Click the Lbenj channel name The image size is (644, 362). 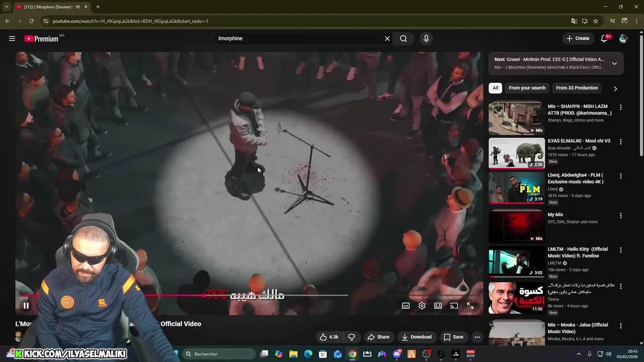552,189
